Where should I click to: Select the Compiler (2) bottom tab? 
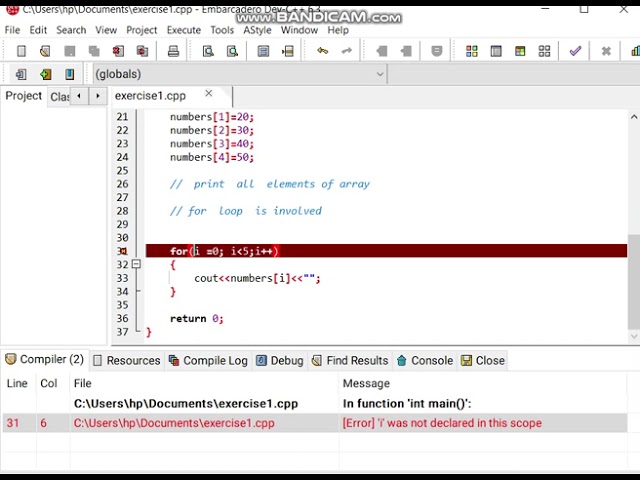coord(44,360)
